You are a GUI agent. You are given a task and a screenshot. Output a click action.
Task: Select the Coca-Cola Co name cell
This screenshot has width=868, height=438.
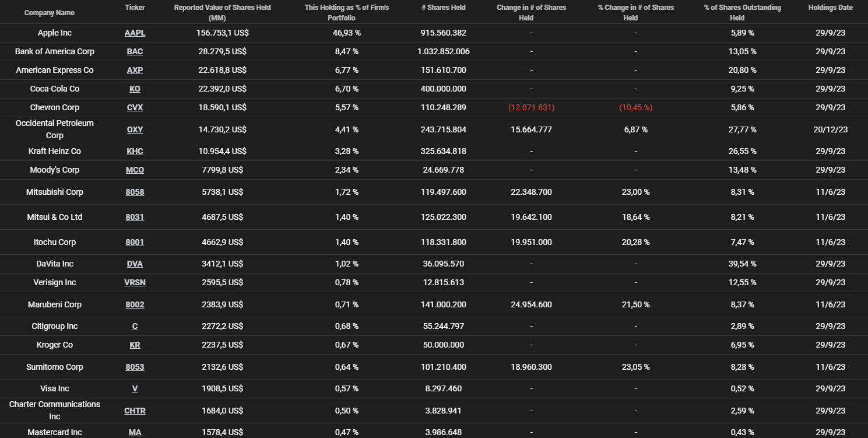pyautogui.click(x=55, y=89)
